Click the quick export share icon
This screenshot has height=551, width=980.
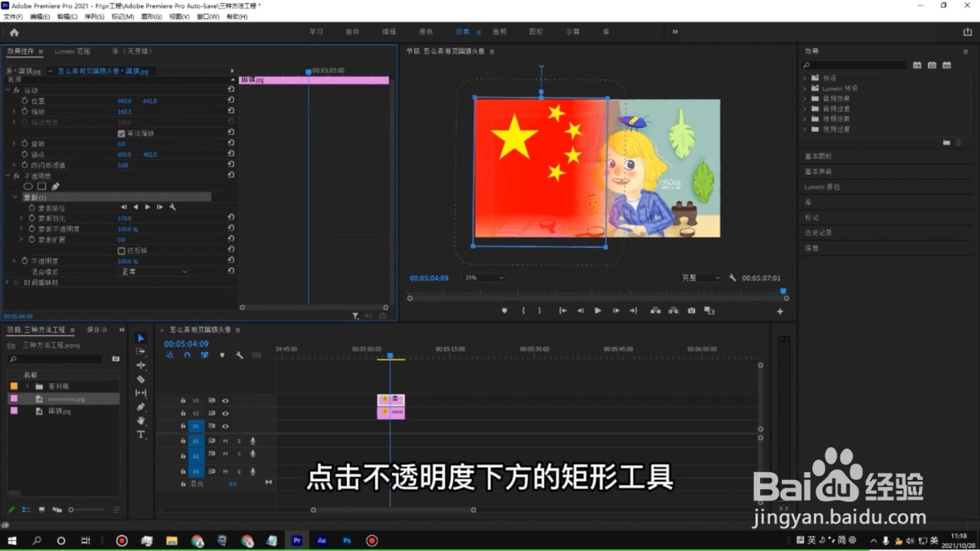[968, 32]
